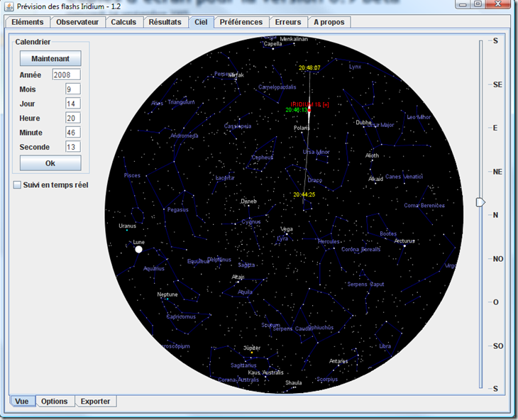This screenshot has width=518, height=420.
Task: Click the 20:44:25 track time label
Action: [304, 194]
